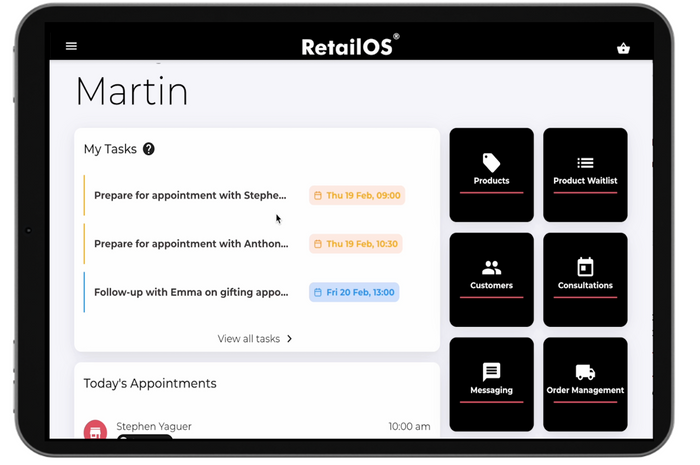Open task Prepare for appointment with Anthon...
700x465 pixels.
pyautogui.click(x=191, y=244)
